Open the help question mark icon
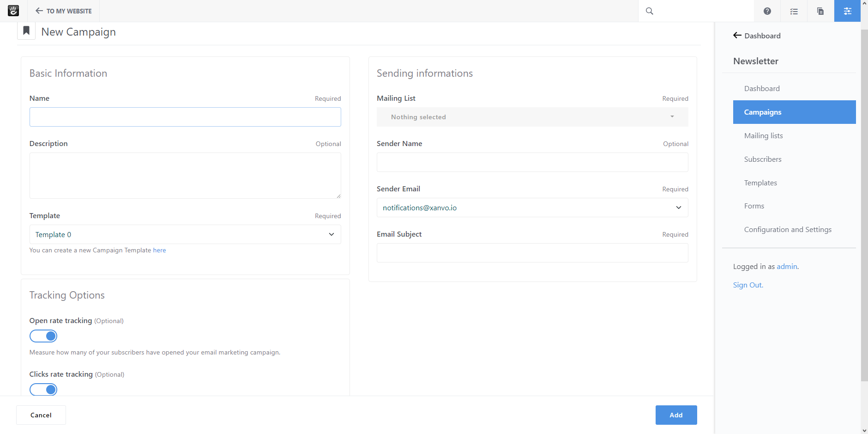 [x=767, y=11]
